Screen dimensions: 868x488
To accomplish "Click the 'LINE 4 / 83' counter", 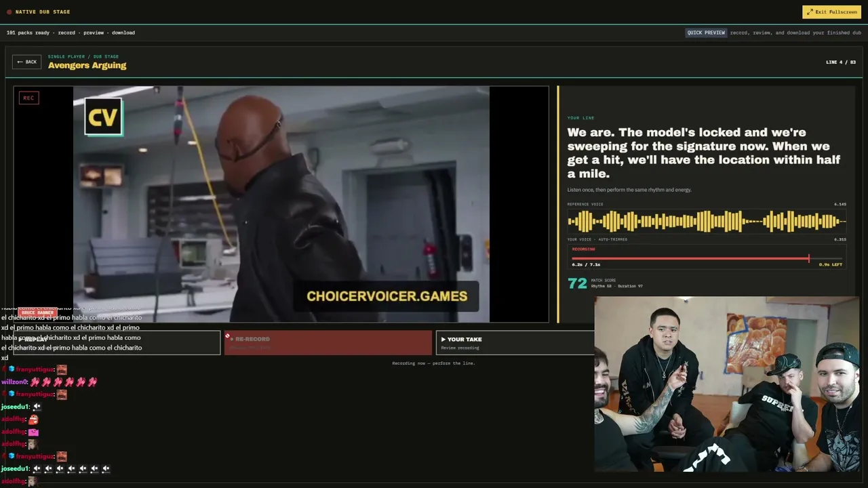I will click(841, 62).
